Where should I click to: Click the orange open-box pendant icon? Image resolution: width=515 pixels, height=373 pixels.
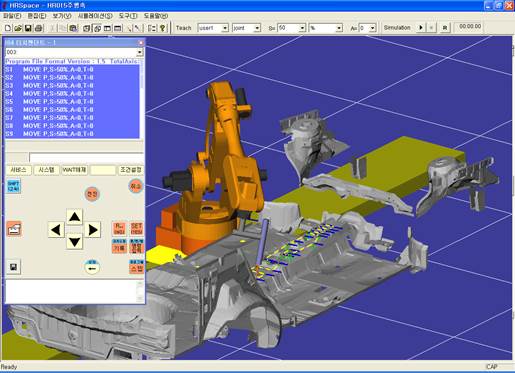point(14,229)
